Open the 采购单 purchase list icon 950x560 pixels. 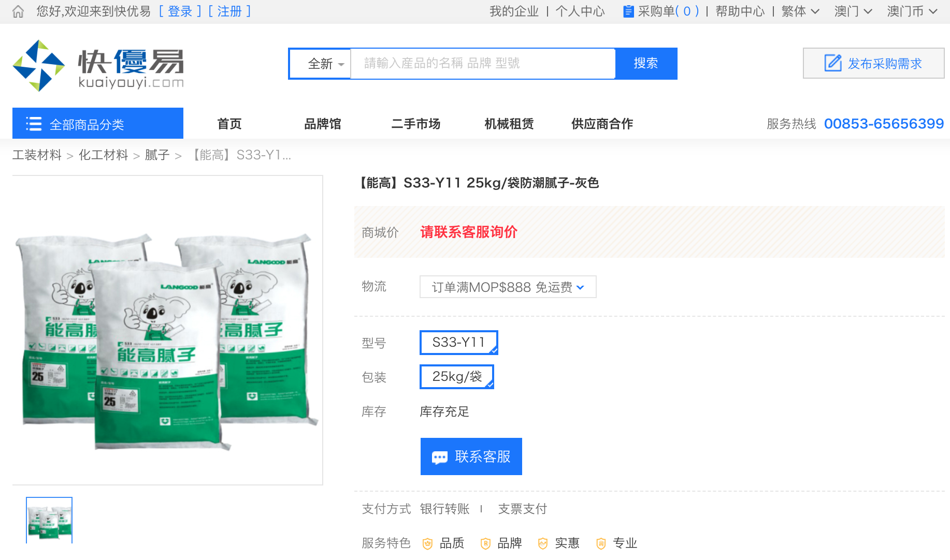[628, 11]
